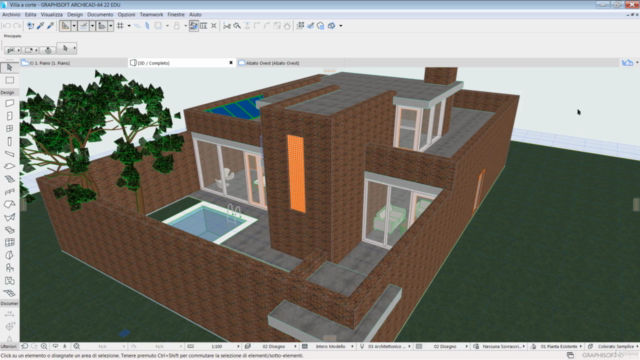Open the Intero Modello structure dropdown
640x360 pixels.
click(352, 347)
